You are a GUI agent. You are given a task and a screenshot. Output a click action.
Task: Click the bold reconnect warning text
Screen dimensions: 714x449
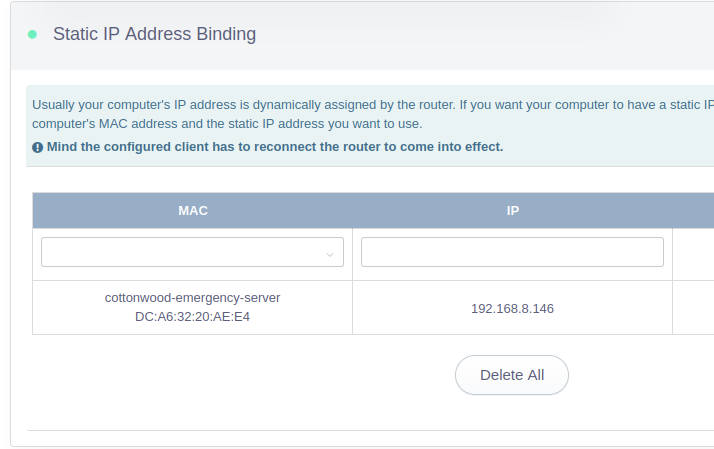(x=275, y=147)
